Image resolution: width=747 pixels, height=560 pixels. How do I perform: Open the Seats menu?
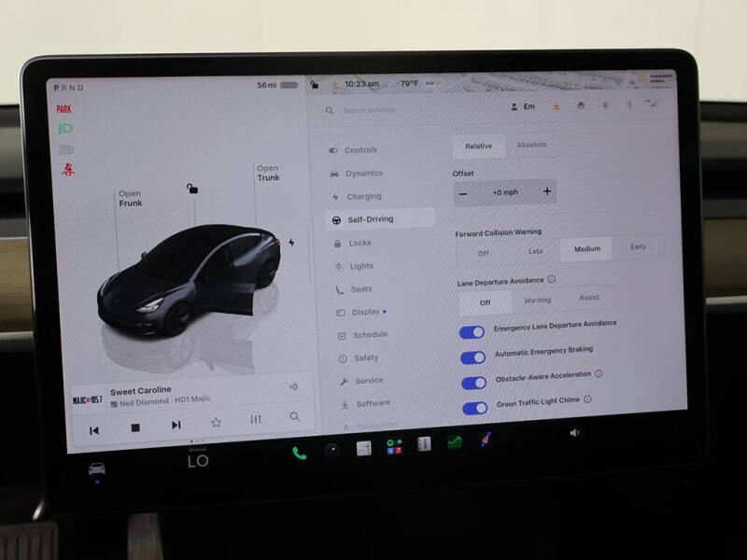coord(354,289)
